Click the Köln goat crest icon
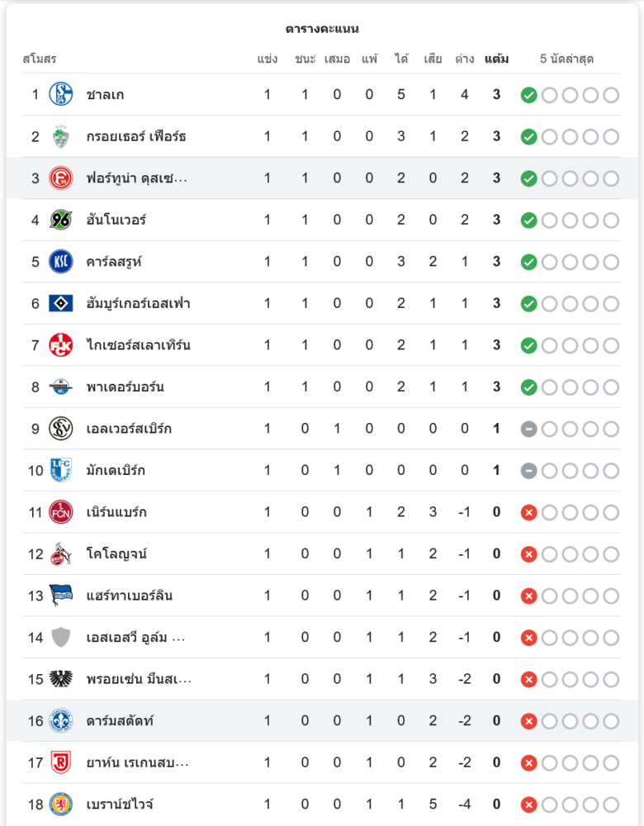Viewport: 644px width, 826px height. pyautogui.click(x=61, y=553)
